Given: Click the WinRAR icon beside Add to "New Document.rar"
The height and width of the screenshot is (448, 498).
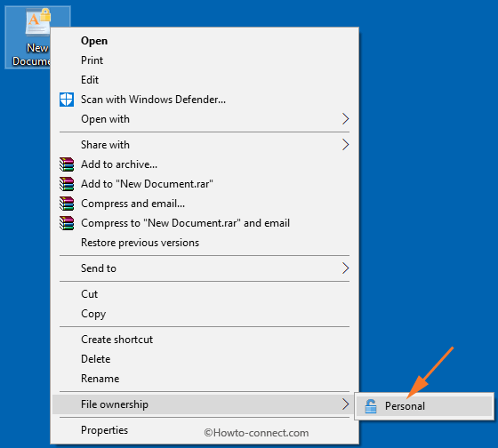Looking at the screenshot, I should 67,184.
